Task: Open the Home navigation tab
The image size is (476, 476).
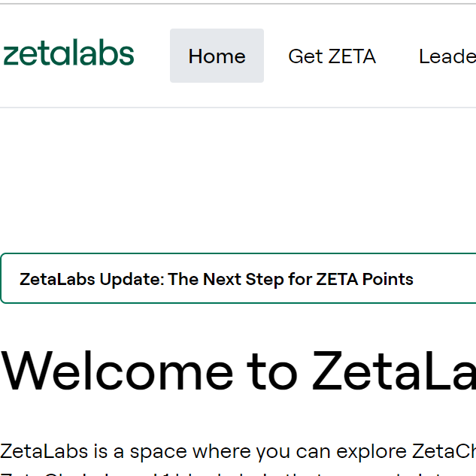Action: pos(217,56)
